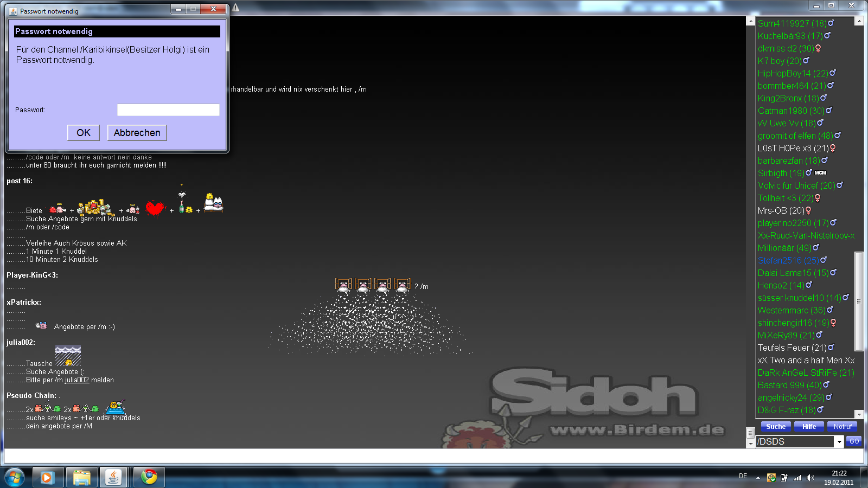The height and width of the screenshot is (488, 868).
Task: Click the volume speaker tray icon
Action: pyautogui.click(x=810, y=478)
